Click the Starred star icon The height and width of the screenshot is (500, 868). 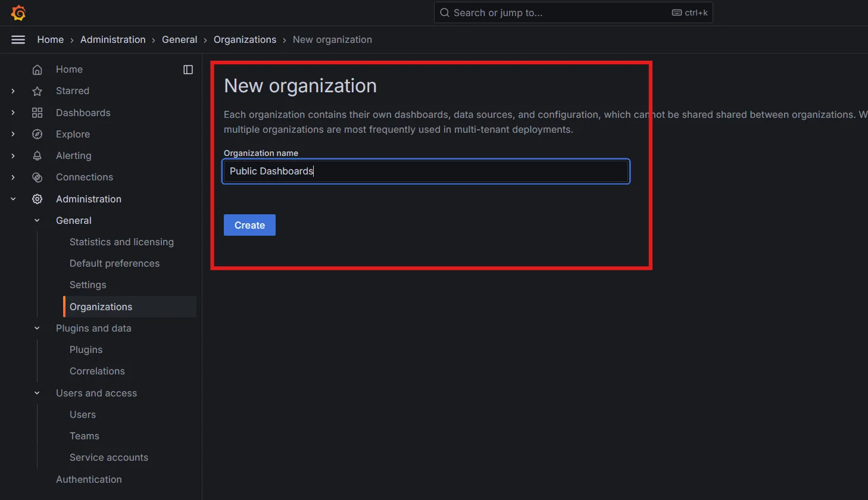point(36,90)
